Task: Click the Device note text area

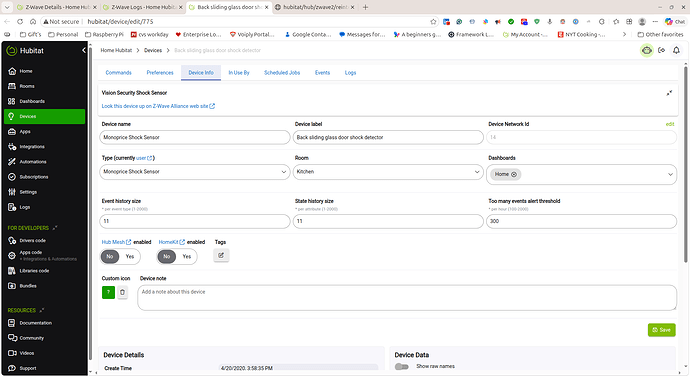Action: 407,298
